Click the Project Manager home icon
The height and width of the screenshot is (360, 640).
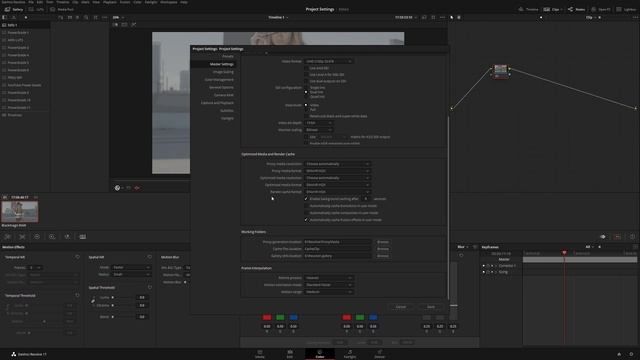619,354
